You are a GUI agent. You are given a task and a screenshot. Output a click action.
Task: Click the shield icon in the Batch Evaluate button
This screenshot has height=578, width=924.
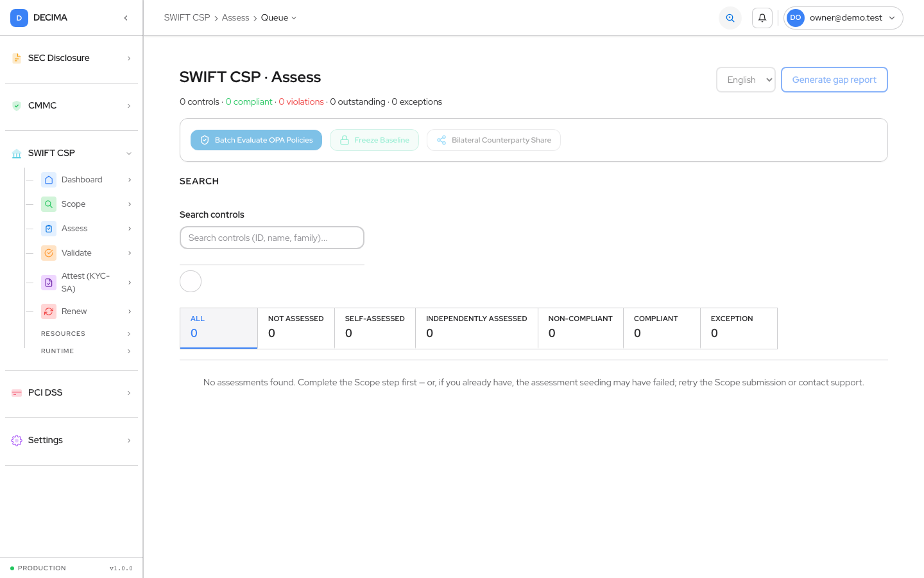click(x=205, y=140)
